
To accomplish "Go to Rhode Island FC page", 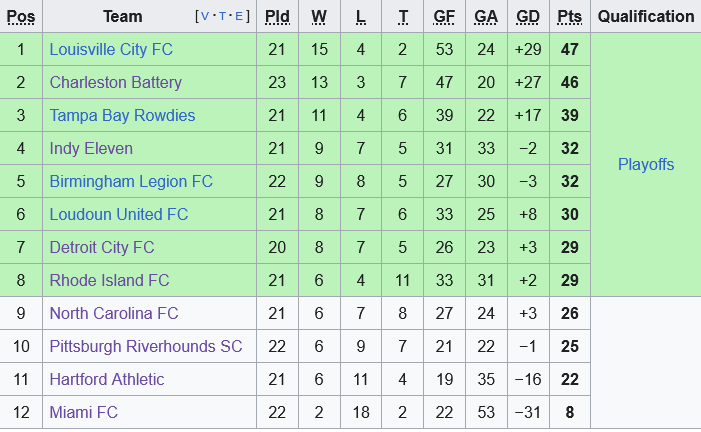I will tap(109, 280).
